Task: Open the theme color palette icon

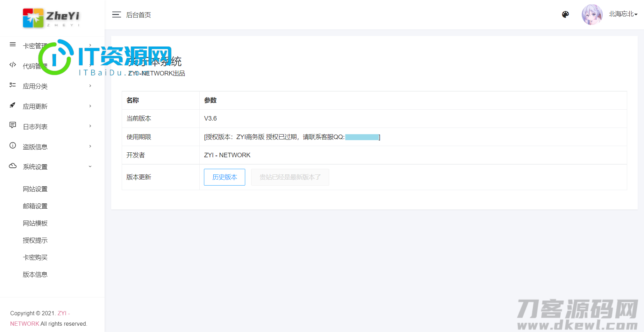Action: pyautogui.click(x=565, y=14)
